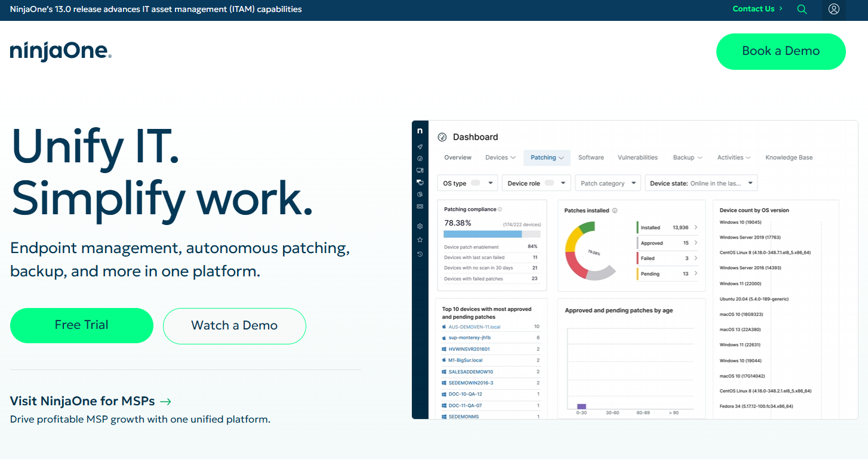The height and width of the screenshot is (459, 868).
Task: Click Apple icon beside sup-monterey-jh1b
Action: point(444,338)
